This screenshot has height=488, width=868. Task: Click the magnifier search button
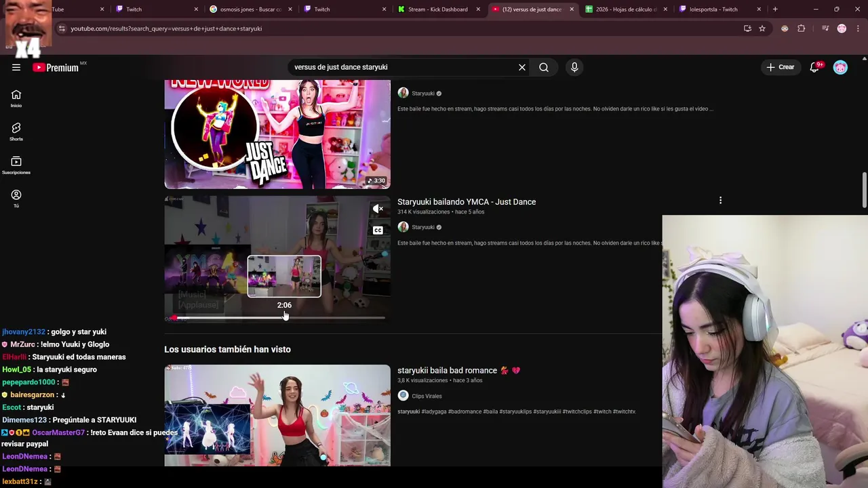tap(544, 67)
